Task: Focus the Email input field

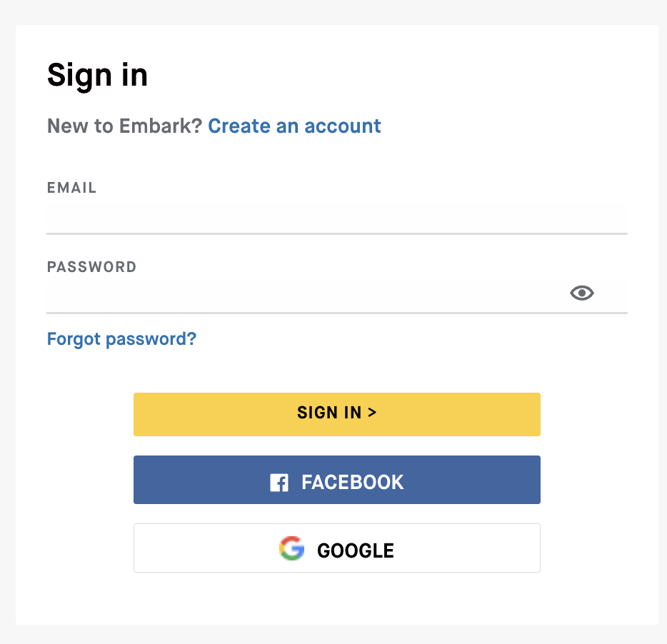Action: pyautogui.click(x=336, y=217)
